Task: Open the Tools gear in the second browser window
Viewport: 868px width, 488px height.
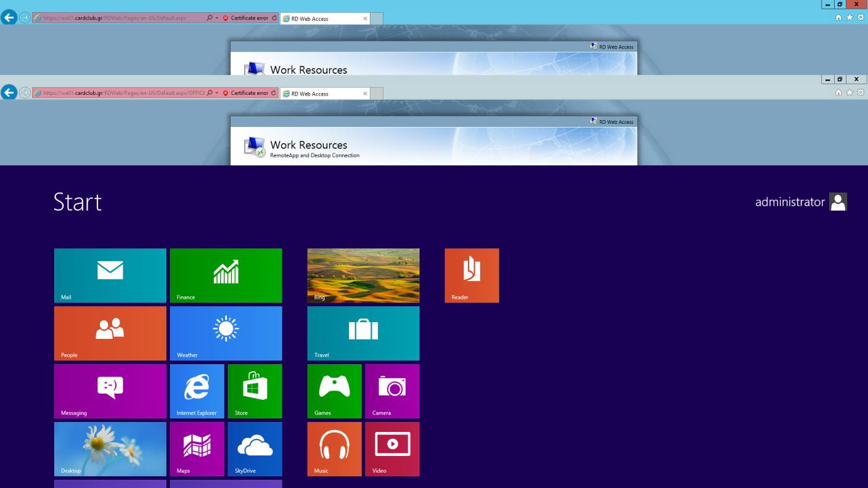Action: [x=861, y=93]
